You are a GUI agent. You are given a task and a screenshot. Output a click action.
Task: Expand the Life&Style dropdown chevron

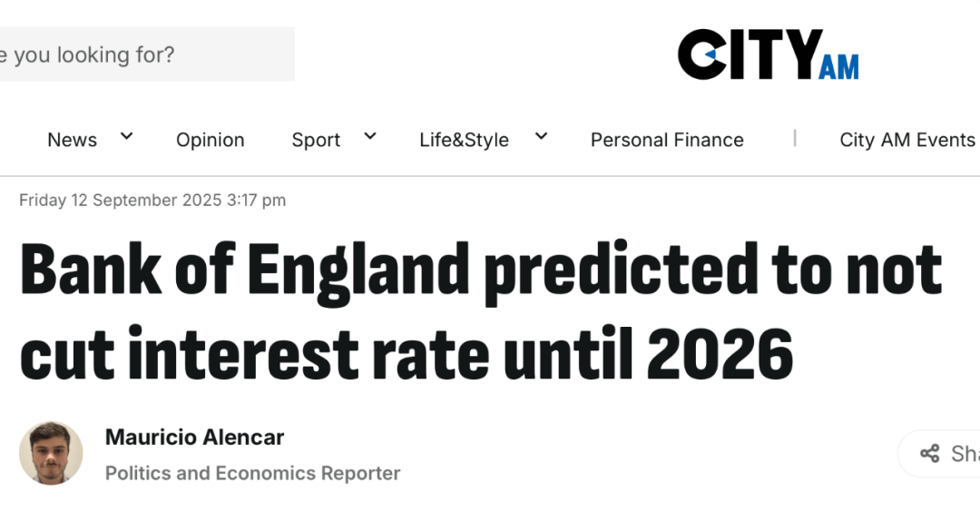click(541, 137)
